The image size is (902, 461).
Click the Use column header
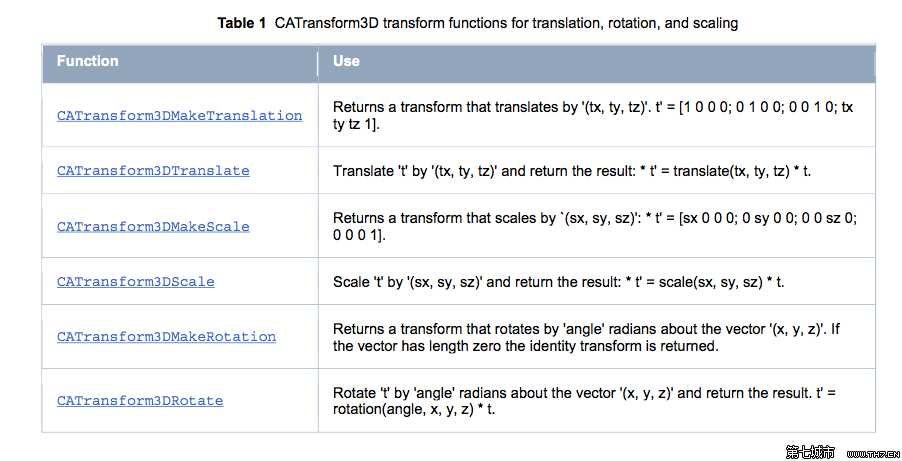(346, 61)
